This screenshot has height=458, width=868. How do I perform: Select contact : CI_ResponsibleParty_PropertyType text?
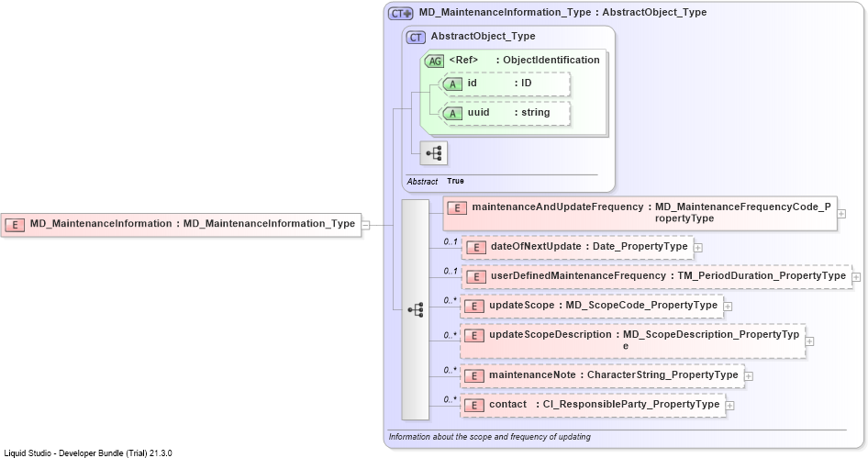tap(604, 404)
